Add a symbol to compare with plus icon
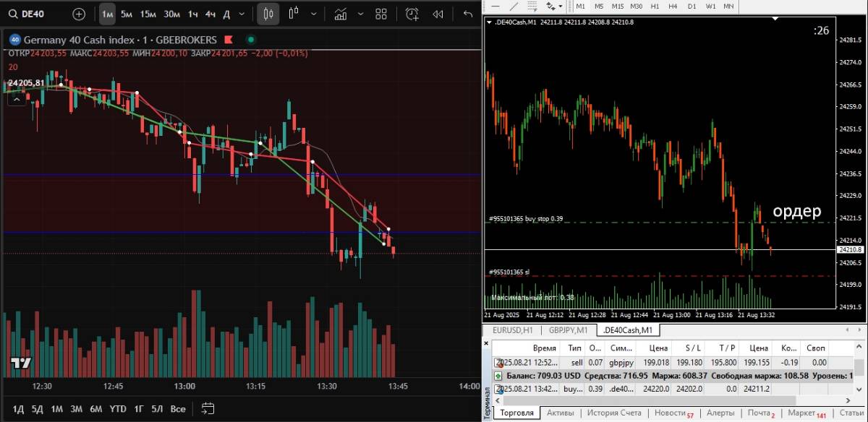 pos(79,14)
